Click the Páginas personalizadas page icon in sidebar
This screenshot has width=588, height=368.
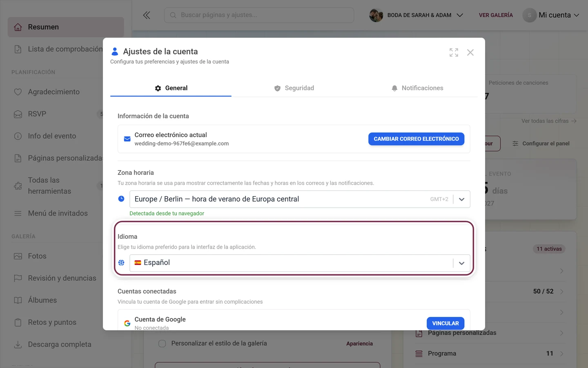coord(18,158)
